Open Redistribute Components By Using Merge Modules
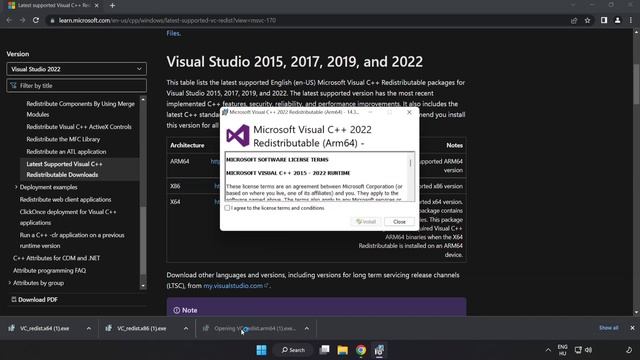The height and width of the screenshot is (360, 640). click(x=80, y=109)
